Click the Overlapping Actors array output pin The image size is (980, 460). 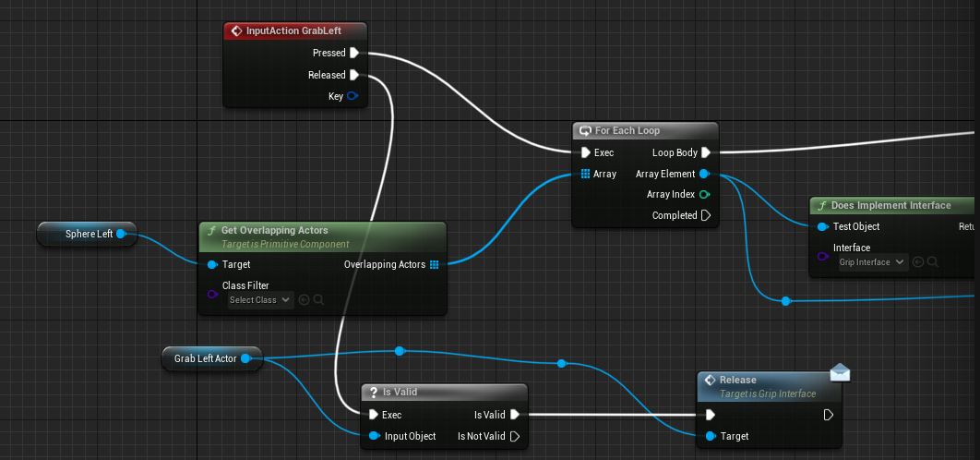click(x=434, y=265)
